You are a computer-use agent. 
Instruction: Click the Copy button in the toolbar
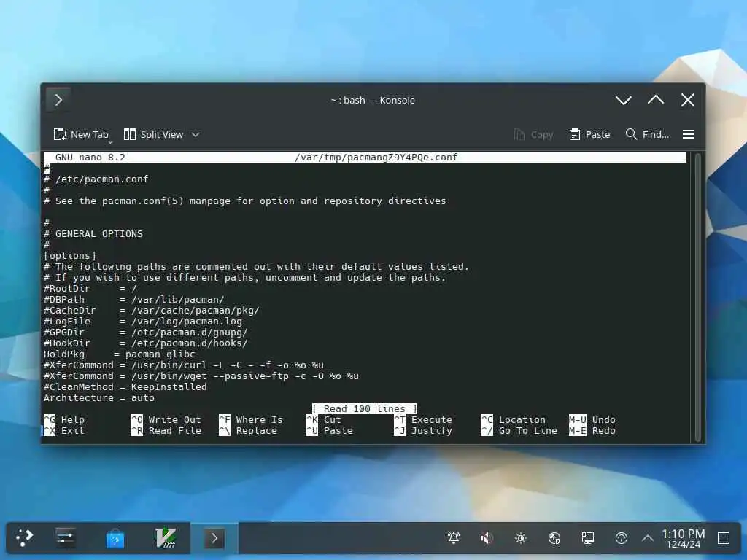[x=533, y=135]
